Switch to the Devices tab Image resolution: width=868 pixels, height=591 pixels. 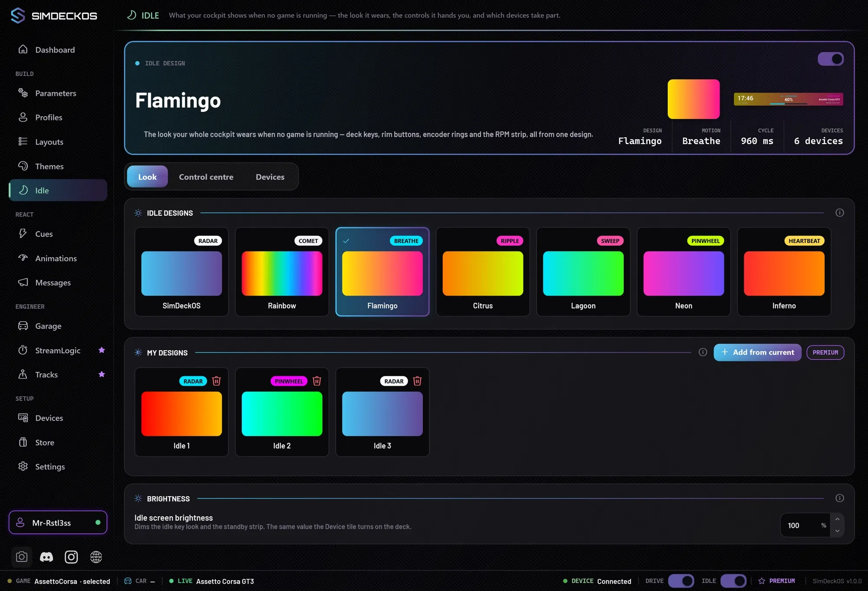coord(270,177)
